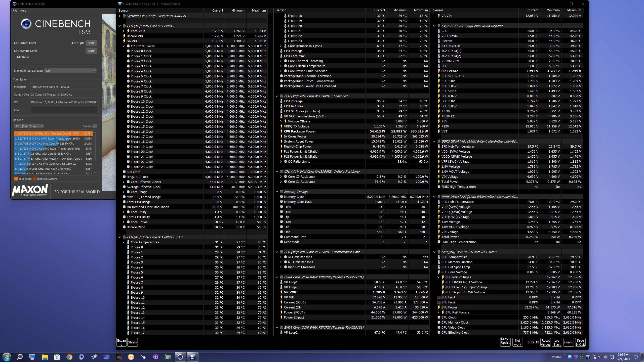The image size is (644, 362).
Task: Open the Help menu in Cinebench
Action: (23, 11)
